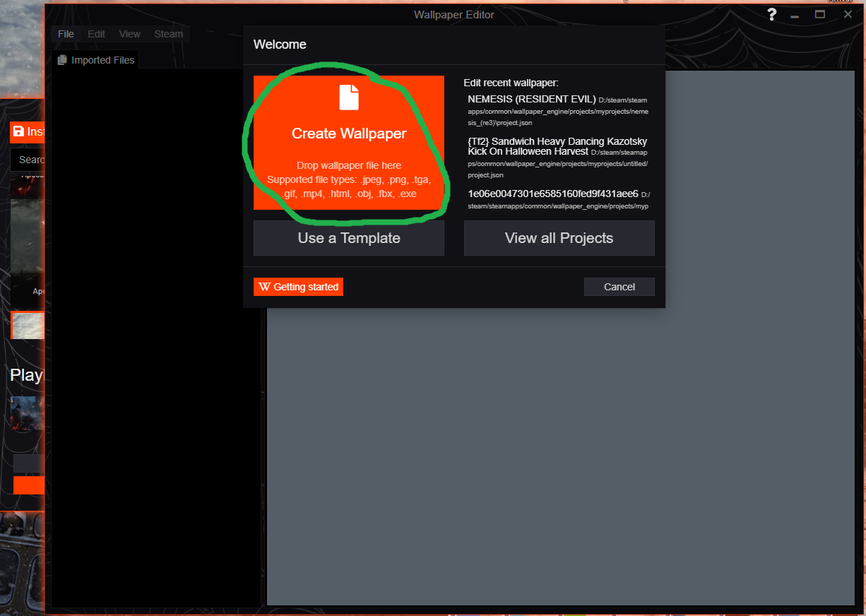866x616 pixels.
Task: Open the View menu
Action: click(x=130, y=34)
